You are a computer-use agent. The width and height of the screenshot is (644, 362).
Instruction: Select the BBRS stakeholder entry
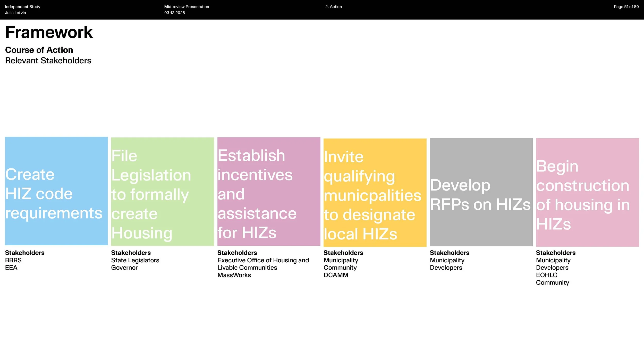pos(13,260)
